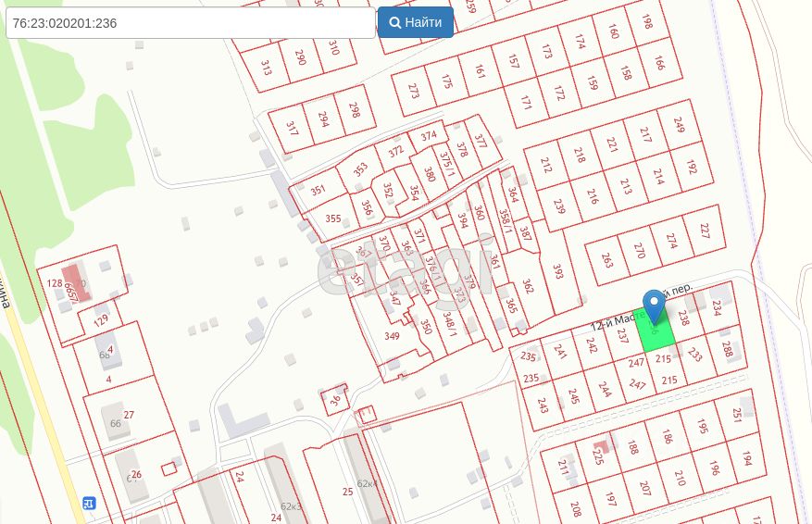Select parcel labeled 161
The image size is (812, 524).
click(480, 71)
